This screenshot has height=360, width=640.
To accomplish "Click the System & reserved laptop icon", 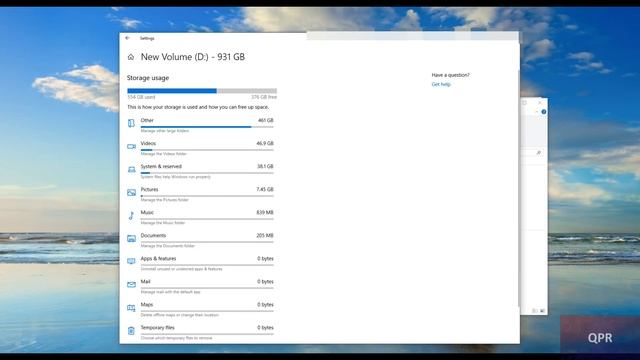I will coord(131,169).
